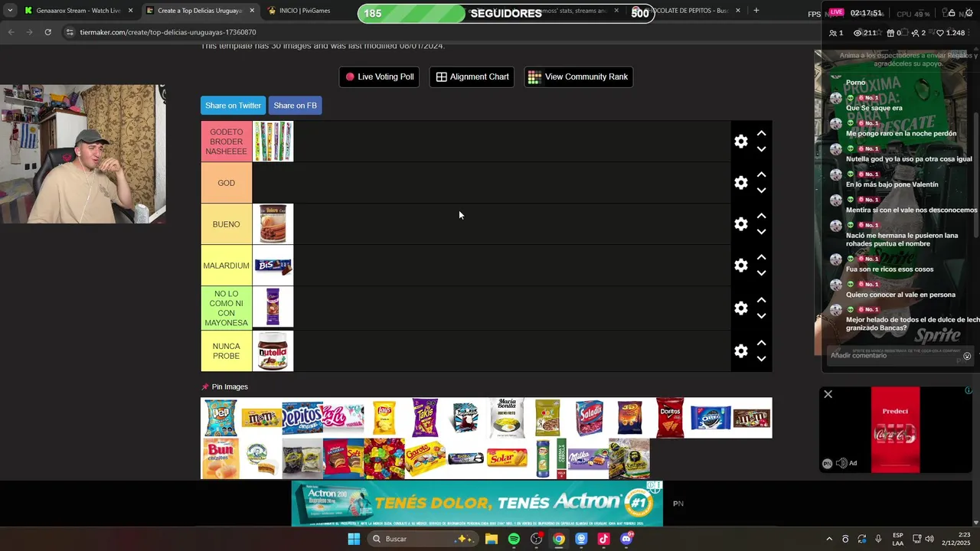Open settings gear for the BUENO tier row
Viewport: 980px width, 551px height.
point(740,224)
